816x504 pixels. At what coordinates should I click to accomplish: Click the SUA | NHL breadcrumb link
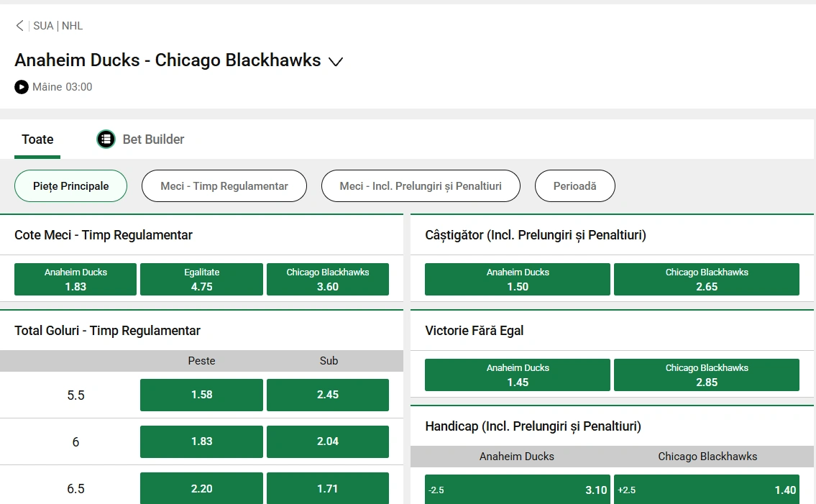[58, 25]
